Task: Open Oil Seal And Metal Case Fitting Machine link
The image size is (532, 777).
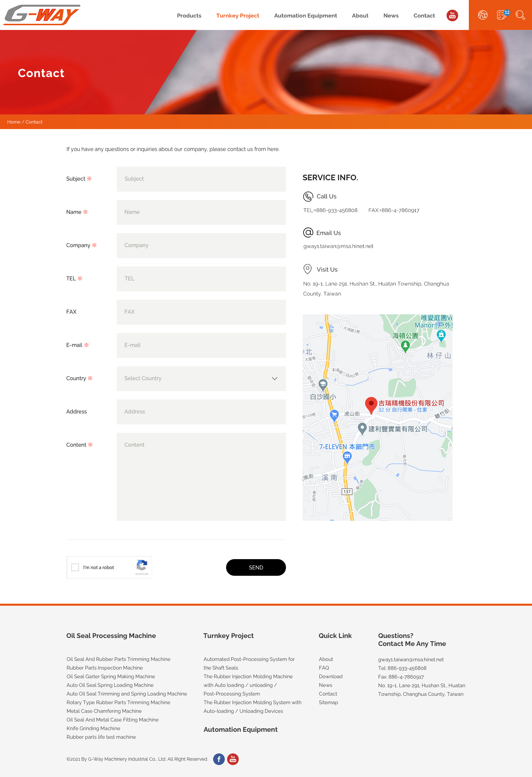Action: (x=112, y=720)
